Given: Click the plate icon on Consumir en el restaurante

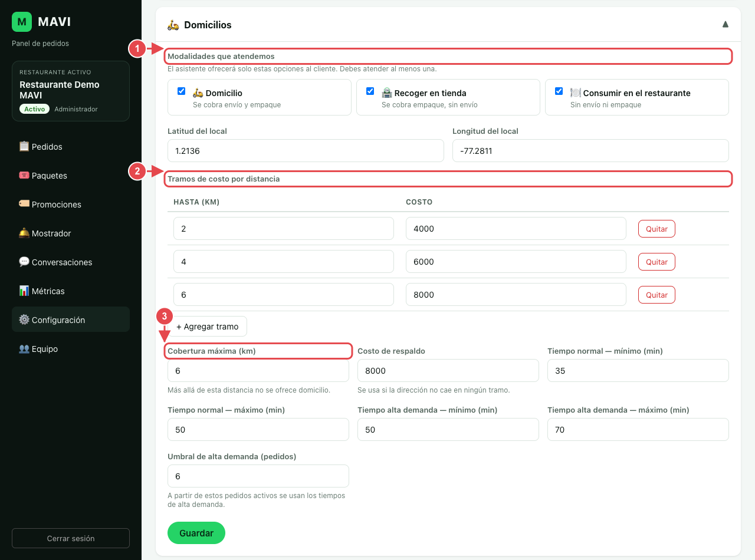Looking at the screenshot, I should pyautogui.click(x=576, y=93).
